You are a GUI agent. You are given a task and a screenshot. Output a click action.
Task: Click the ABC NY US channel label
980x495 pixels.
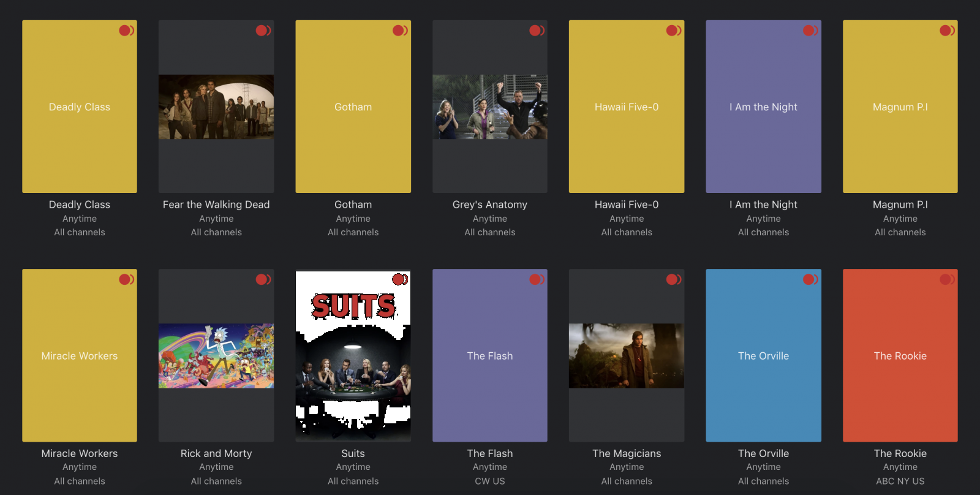pos(900,481)
